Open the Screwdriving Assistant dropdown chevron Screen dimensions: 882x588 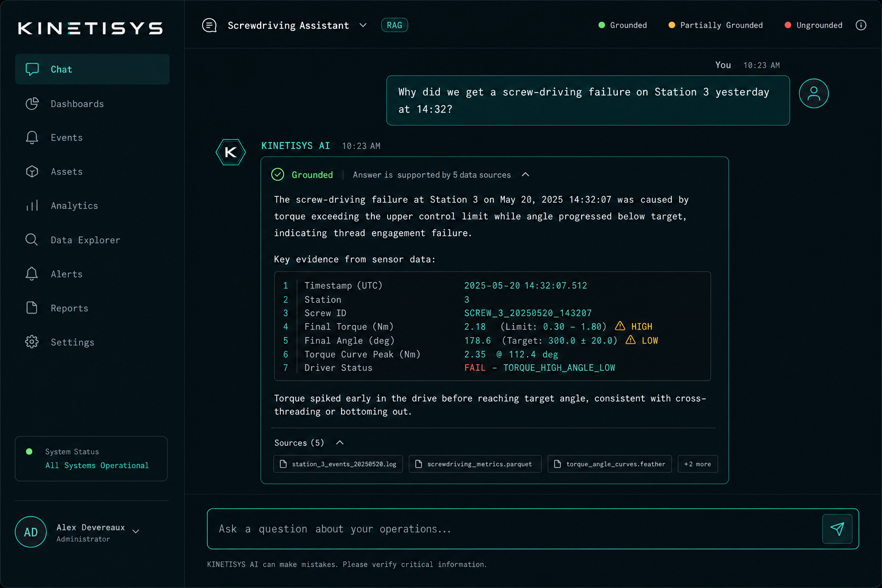[x=363, y=25]
